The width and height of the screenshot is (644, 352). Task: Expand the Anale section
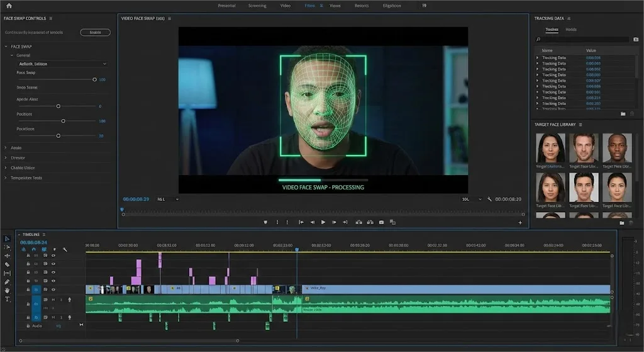point(6,148)
